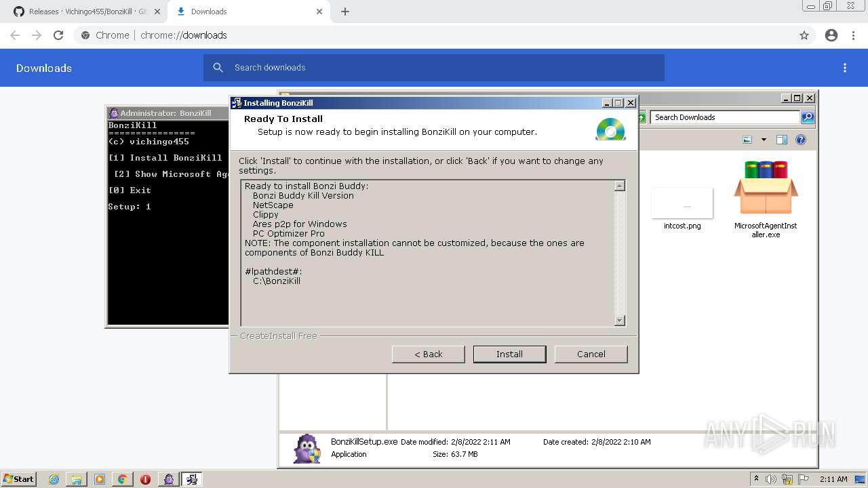Close the Downloads tab
This screenshot has width=868, height=488.
[319, 12]
